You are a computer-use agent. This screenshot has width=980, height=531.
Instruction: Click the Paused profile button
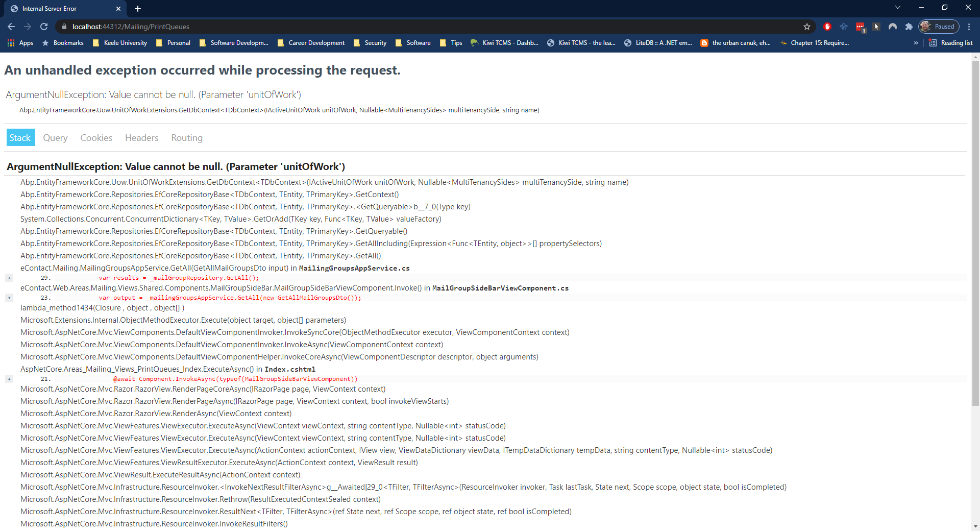click(x=939, y=27)
